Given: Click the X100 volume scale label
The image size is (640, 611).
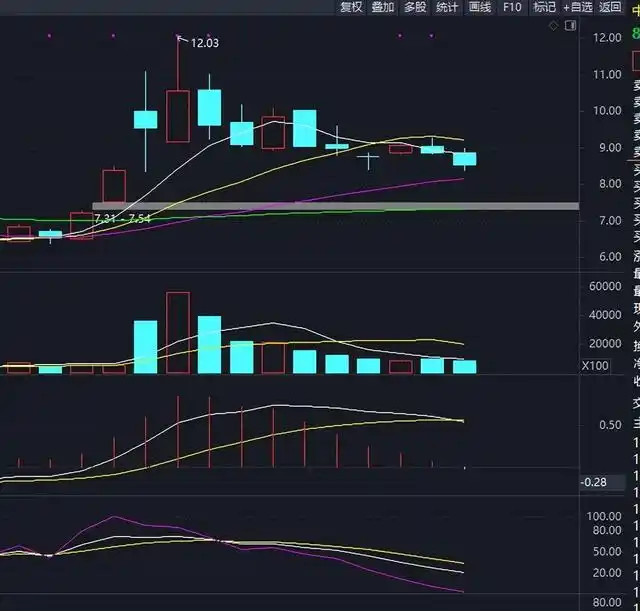Looking at the screenshot, I should [595, 366].
